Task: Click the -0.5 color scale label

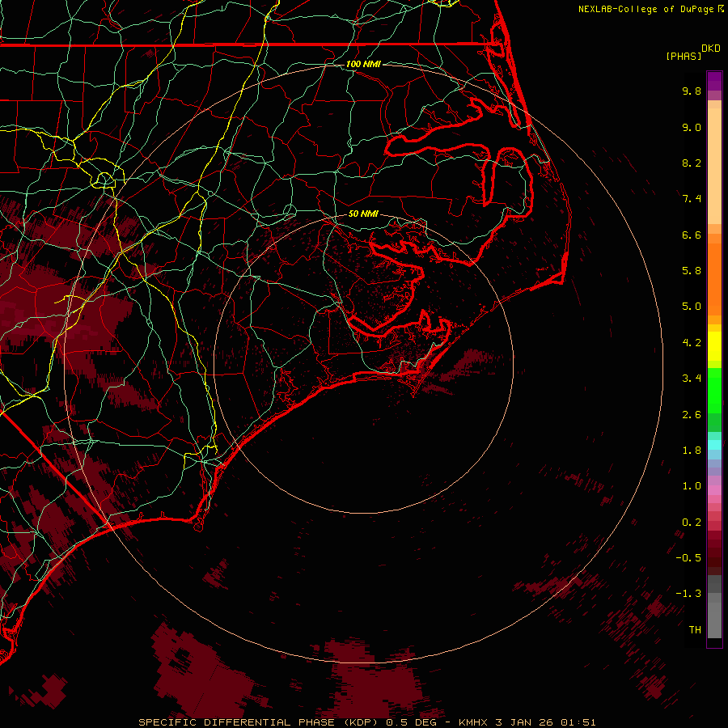Action: [x=688, y=558]
